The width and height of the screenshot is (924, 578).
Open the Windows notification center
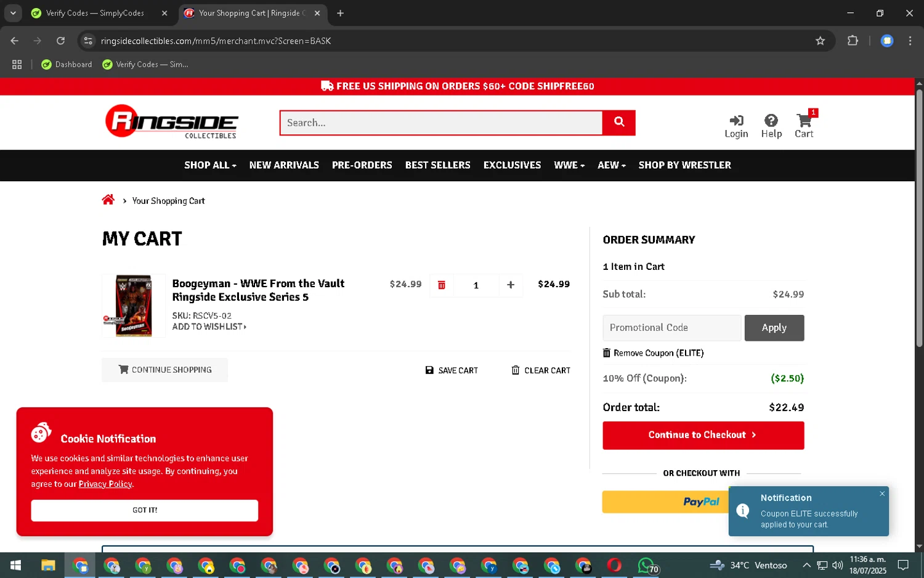(903, 565)
